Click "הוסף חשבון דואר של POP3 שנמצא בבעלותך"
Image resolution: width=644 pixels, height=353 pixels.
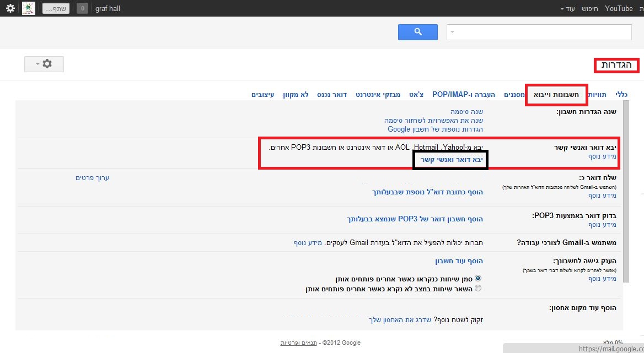pos(415,219)
